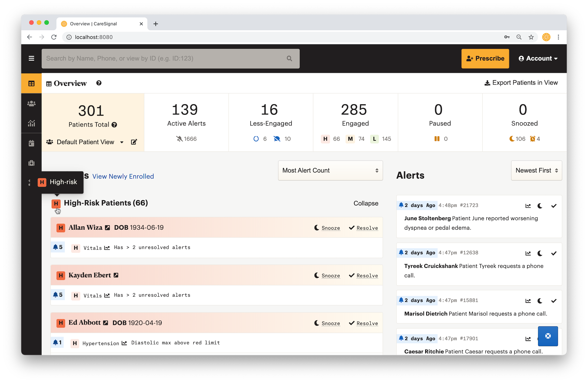Open Chrome's three-dot menu
This screenshot has height=383, width=588.
(558, 37)
